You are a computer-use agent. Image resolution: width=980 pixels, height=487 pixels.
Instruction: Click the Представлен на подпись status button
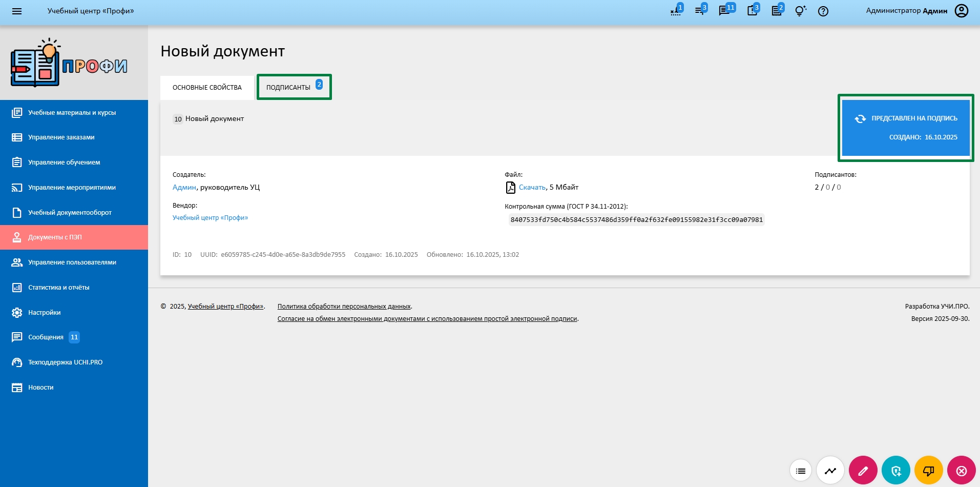tap(906, 128)
